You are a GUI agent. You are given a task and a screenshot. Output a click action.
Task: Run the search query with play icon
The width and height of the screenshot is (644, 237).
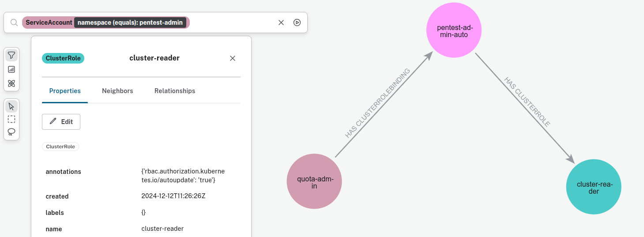pos(297,23)
